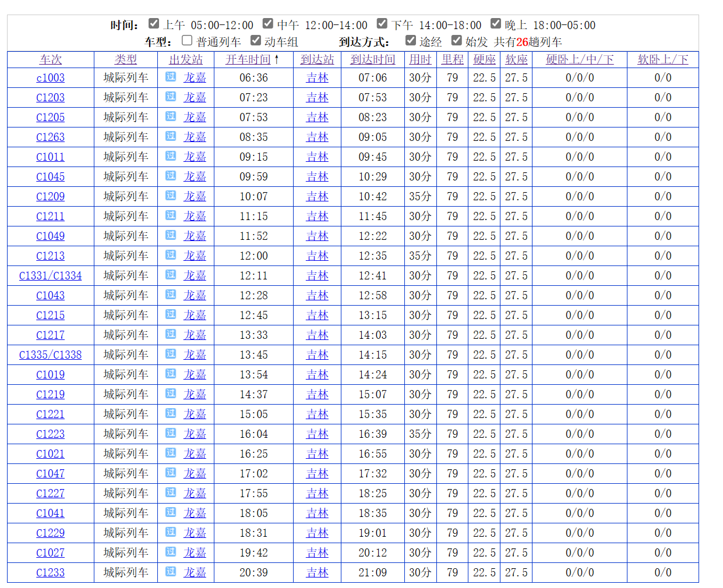
Task: Toggle the 途经 arrival mode checkbox
Action: [x=411, y=41]
